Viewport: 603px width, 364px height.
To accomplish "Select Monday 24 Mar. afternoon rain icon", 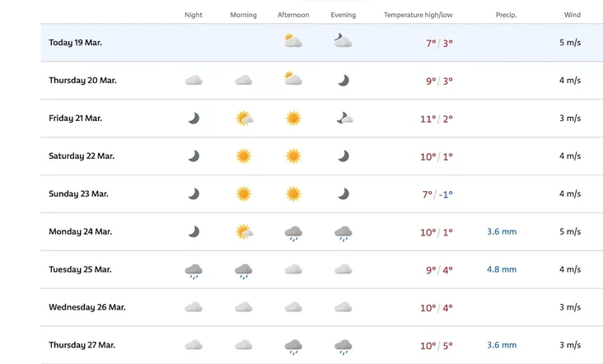I will pyautogui.click(x=293, y=234).
